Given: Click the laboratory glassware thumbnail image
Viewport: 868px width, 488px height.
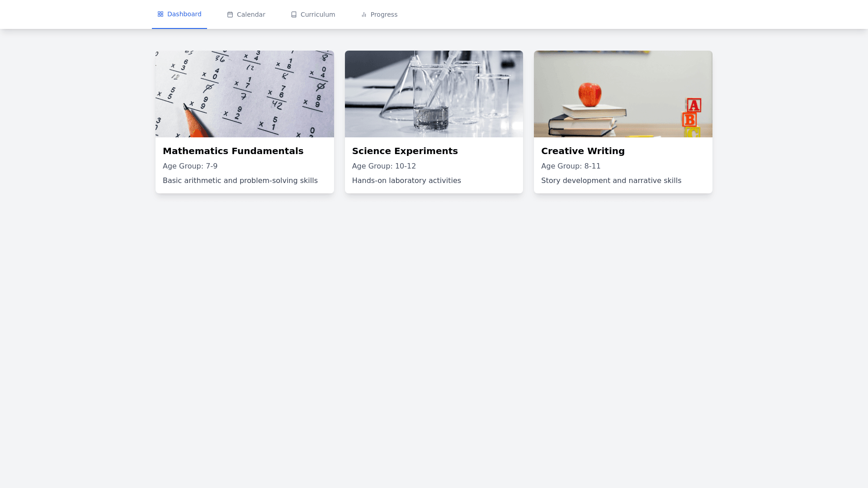Looking at the screenshot, I should tap(434, 94).
